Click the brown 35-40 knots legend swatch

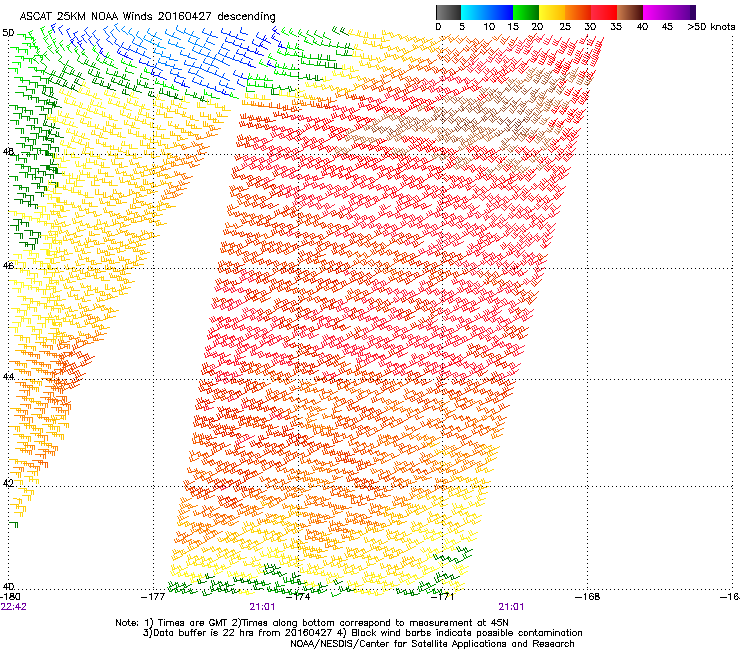point(630,12)
